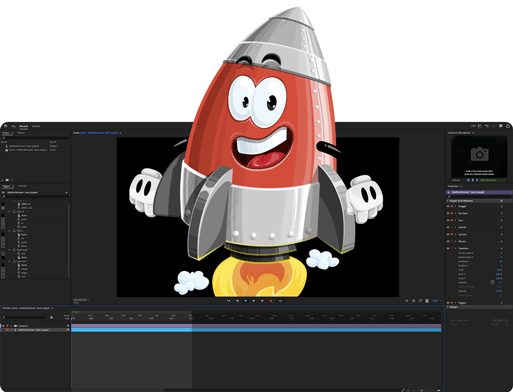This screenshot has height=392, width=513.
Task: Click the timeline zoom slider at bottom
Action: click(422, 390)
